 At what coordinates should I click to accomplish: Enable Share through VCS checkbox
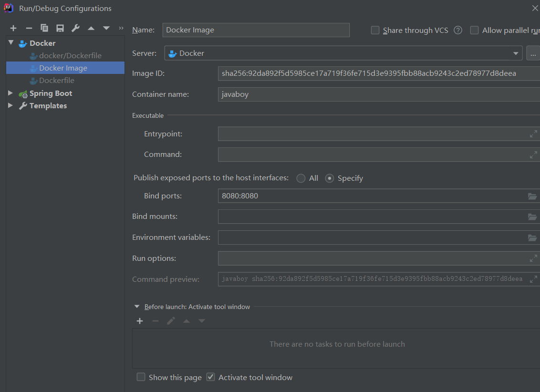click(375, 31)
